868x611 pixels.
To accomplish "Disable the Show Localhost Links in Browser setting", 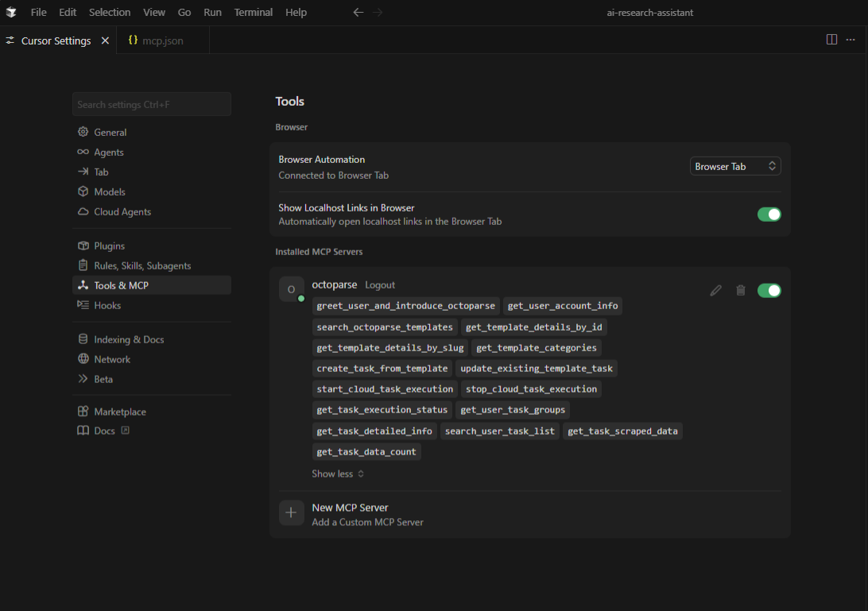I will tap(769, 214).
